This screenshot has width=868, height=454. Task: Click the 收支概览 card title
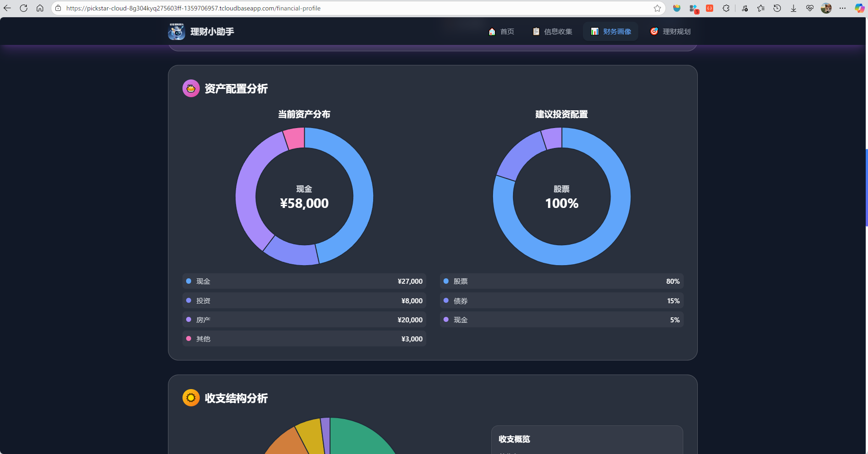514,439
